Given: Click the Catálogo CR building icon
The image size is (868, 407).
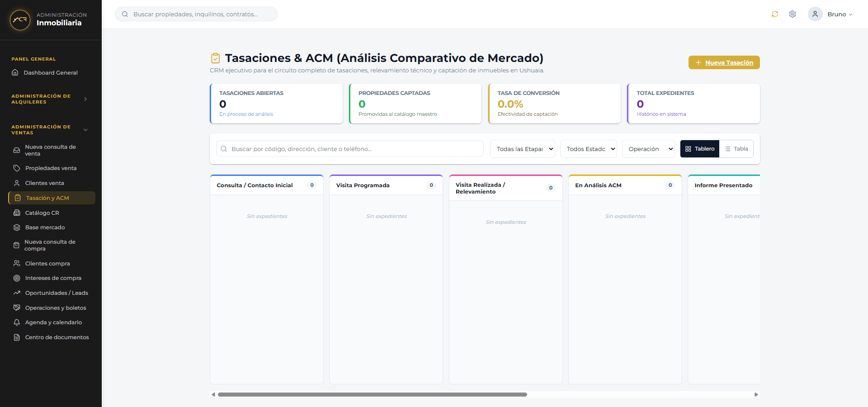Looking at the screenshot, I should click(x=17, y=213).
